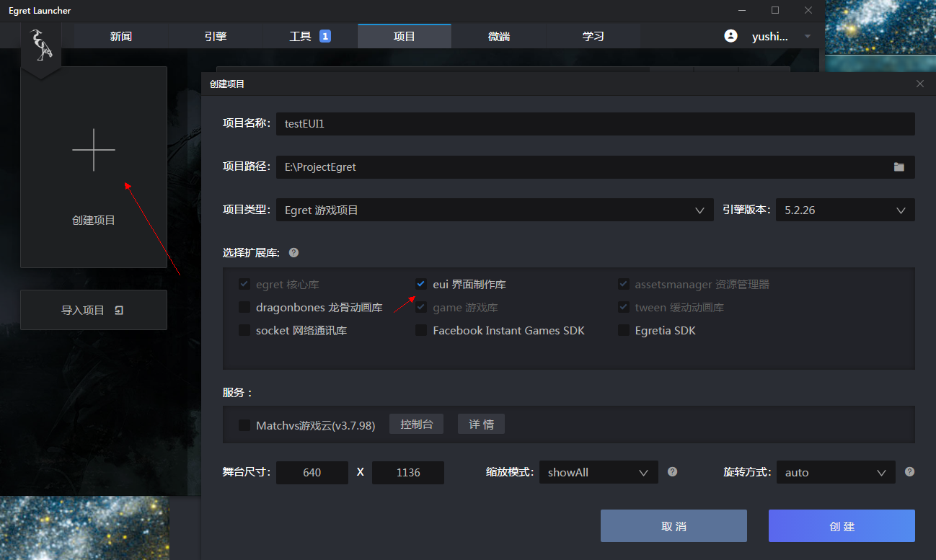Enable the dragonbones 龙骨动画库 extension
Image resolution: width=936 pixels, height=560 pixels.
tap(244, 307)
